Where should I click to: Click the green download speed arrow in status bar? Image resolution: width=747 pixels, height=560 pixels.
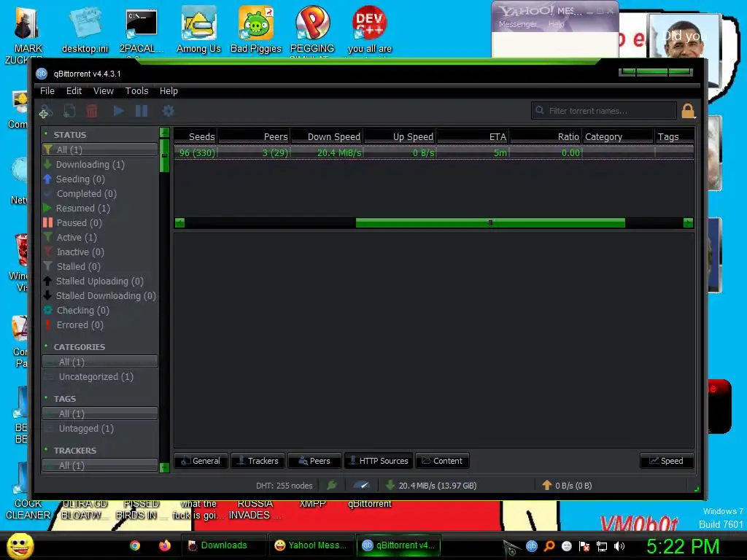(x=390, y=485)
